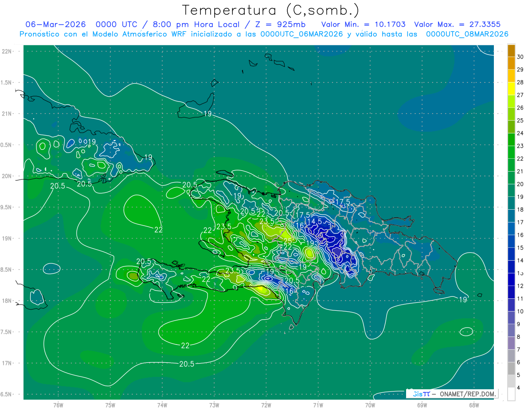Viewport: 532px width, 411px height.
Task: Click longitude label '73W'
Action: (214, 405)
